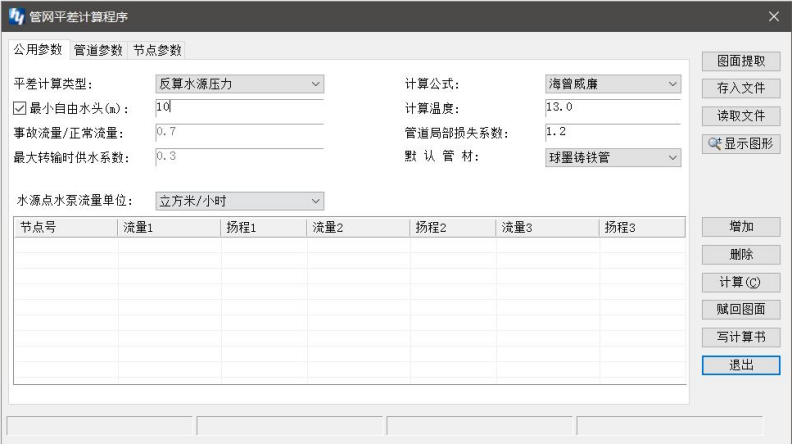The image size is (792, 444).
Task: Click the 赋回图面 button
Action: (741, 309)
